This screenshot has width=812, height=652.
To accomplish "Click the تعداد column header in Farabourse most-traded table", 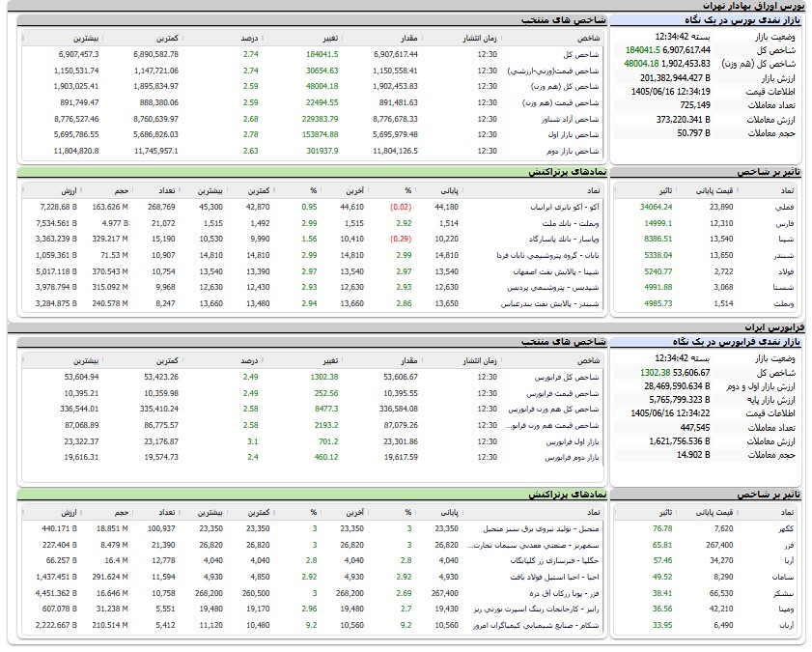I will pyautogui.click(x=166, y=512).
